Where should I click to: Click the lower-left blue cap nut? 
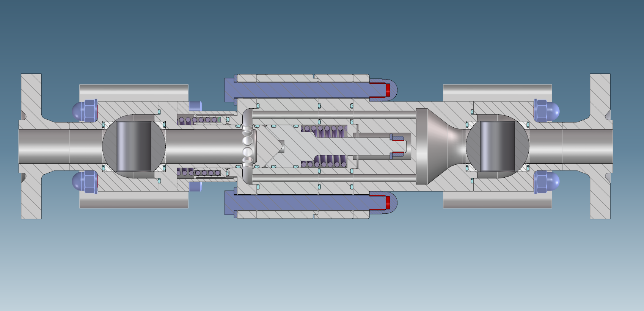(85, 182)
